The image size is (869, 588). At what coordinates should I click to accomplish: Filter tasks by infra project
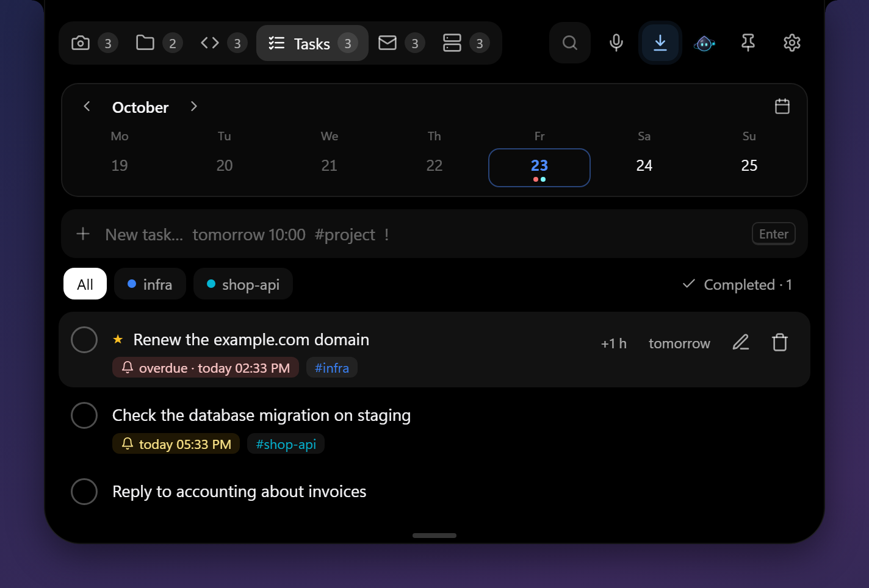pyautogui.click(x=150, y=284)
